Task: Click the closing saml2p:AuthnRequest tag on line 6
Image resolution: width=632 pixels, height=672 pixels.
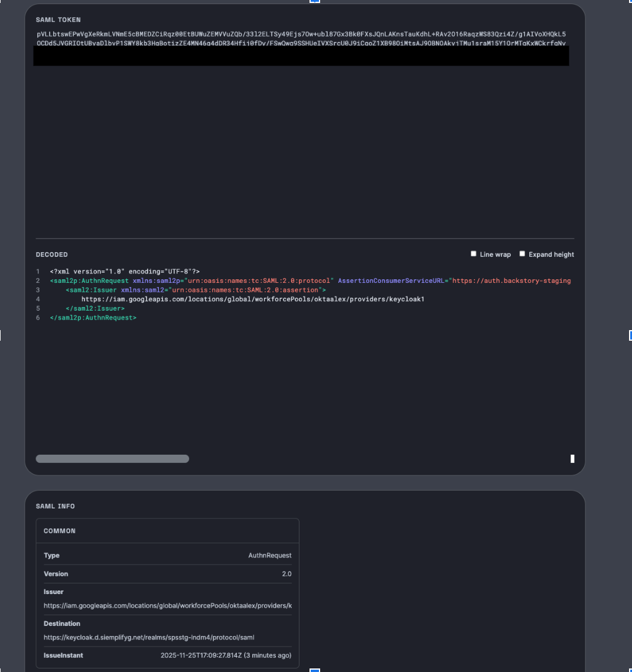Action: pos(93,318)
